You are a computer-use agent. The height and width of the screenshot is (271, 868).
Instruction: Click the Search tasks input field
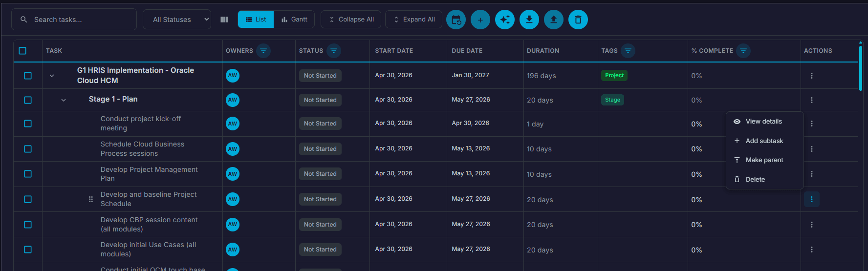(74, 20)
